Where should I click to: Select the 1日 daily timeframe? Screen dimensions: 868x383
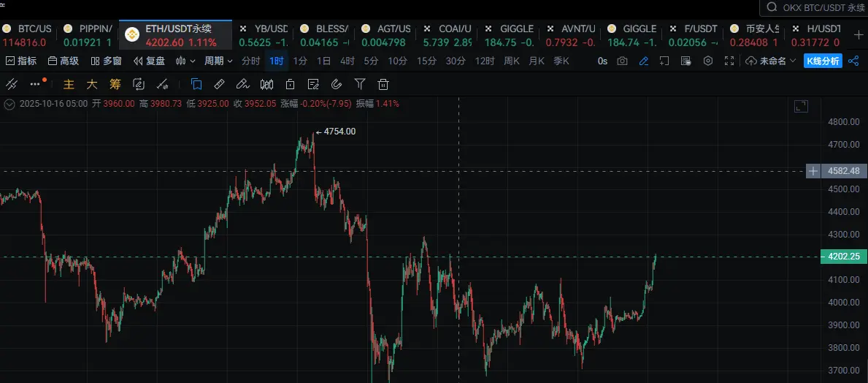tap(323, 61)
